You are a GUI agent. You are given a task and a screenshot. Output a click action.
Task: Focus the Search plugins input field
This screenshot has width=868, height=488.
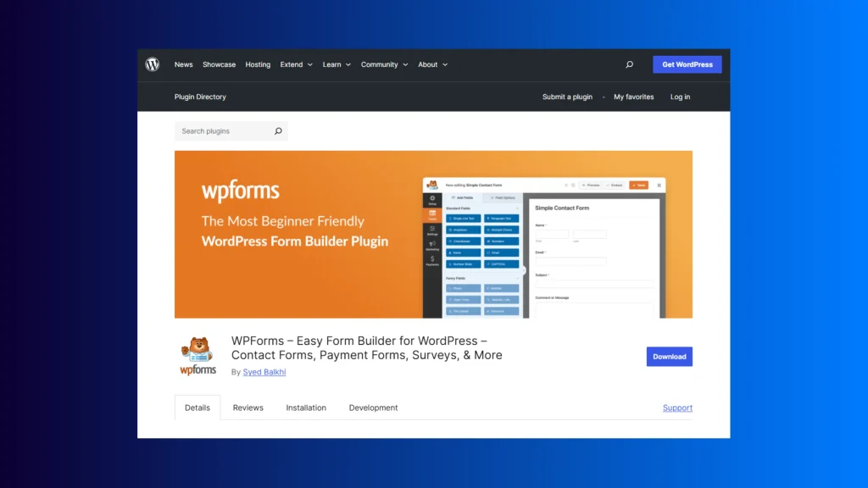click(x=224, y=131)
